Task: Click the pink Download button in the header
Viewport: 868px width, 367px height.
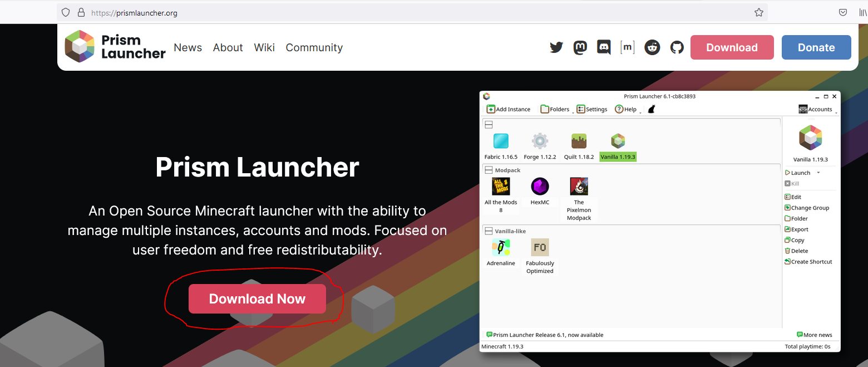Action: pos(732,47)
